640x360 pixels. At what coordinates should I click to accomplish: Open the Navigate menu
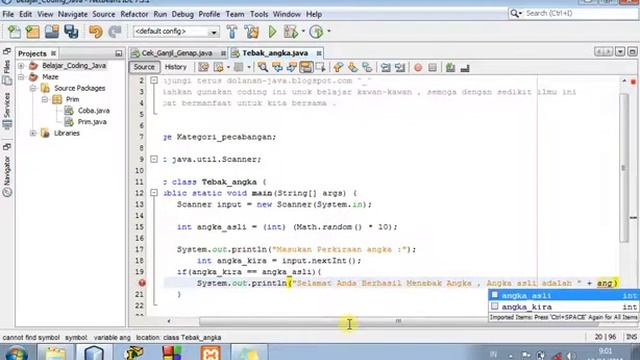73,14
